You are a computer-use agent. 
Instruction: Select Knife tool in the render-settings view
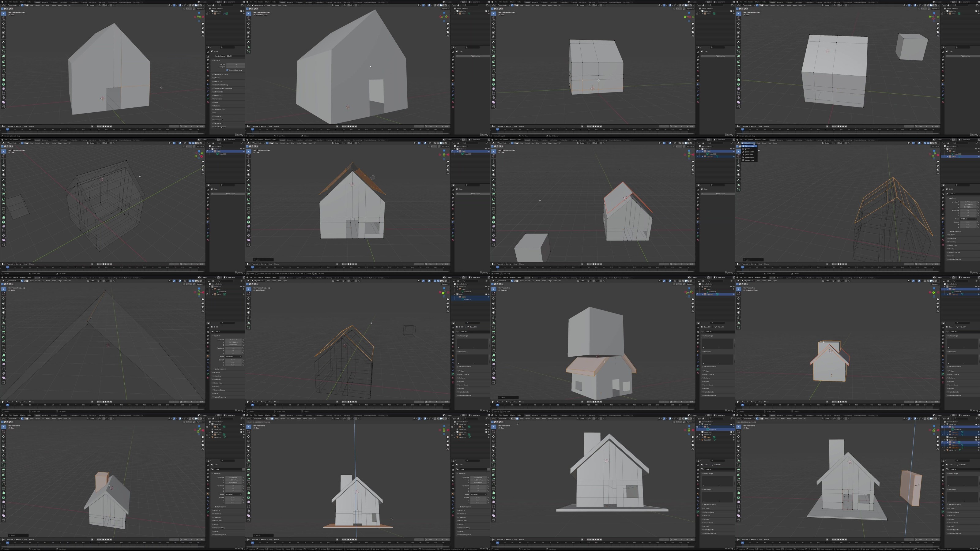[4, 75]
